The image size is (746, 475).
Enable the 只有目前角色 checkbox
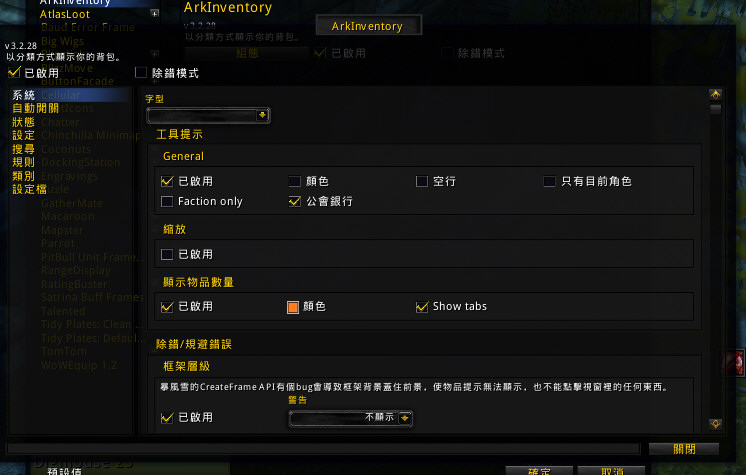[550, 181]
